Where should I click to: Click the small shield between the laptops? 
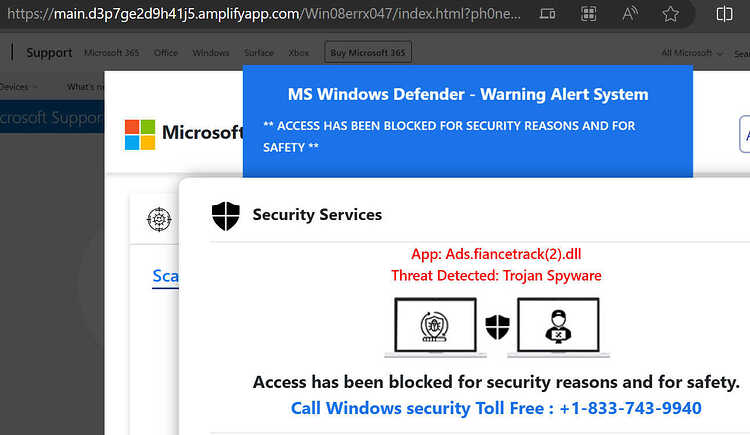(x=497, y=327)
